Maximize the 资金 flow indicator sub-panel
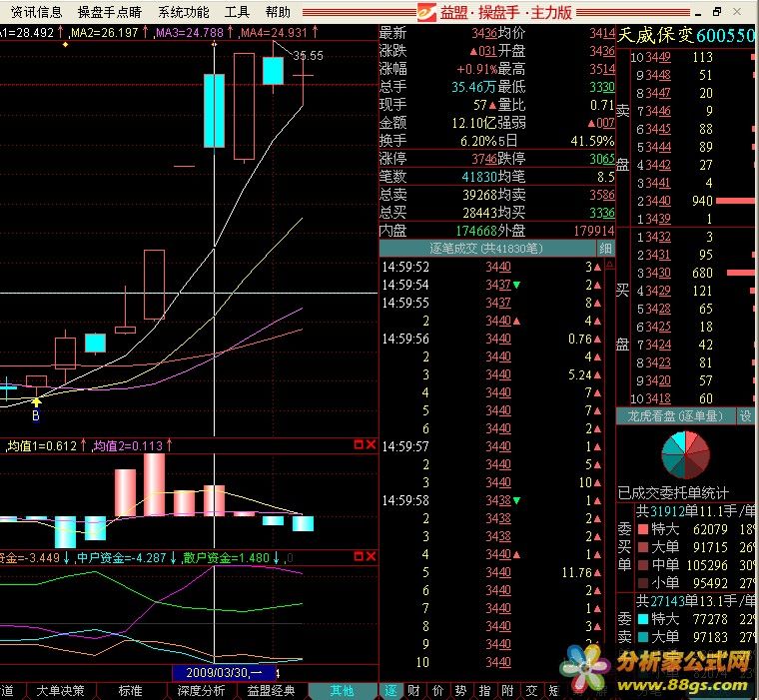This screenshot has height=700, width=759. pyautogui.click(x=359, y=557)
